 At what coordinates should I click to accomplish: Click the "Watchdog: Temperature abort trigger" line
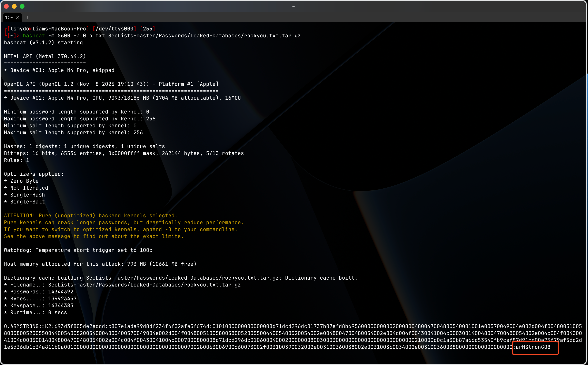tap(78, 250)
